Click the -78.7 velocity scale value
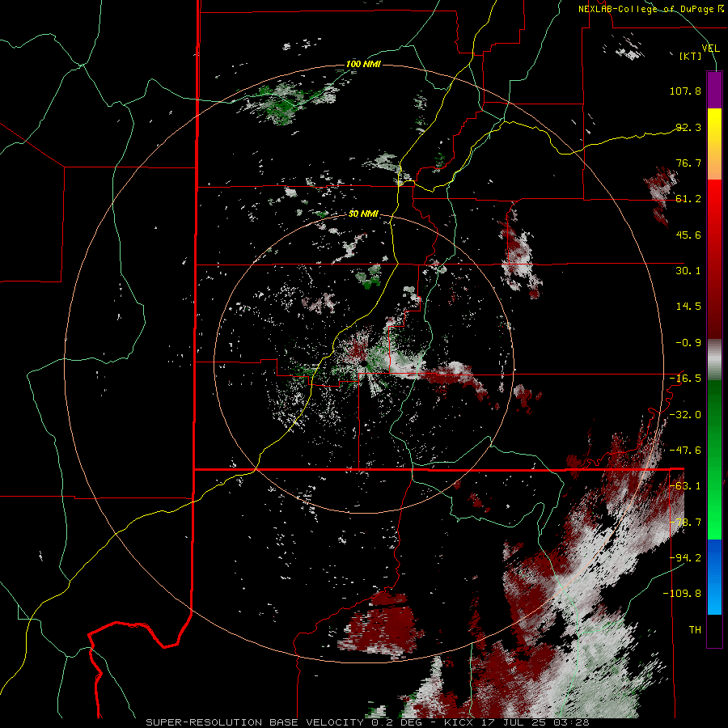This screenshot has height=728, width=728. click(685, 523)
